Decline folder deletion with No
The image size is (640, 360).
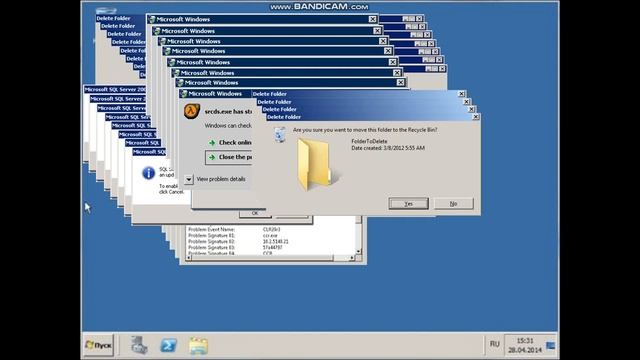tap(453, 204)
